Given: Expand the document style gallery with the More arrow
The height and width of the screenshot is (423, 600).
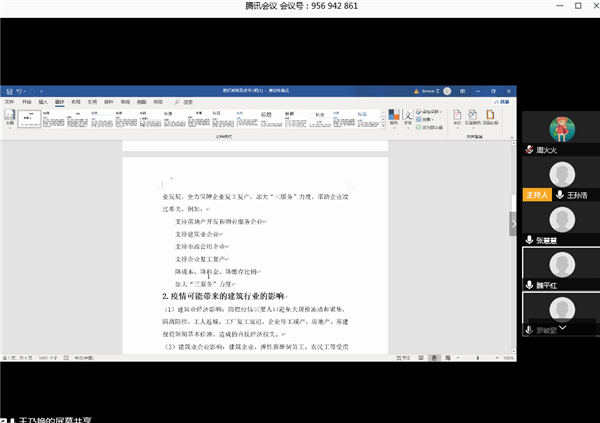Looking at the screenshot, I should 383,126.
